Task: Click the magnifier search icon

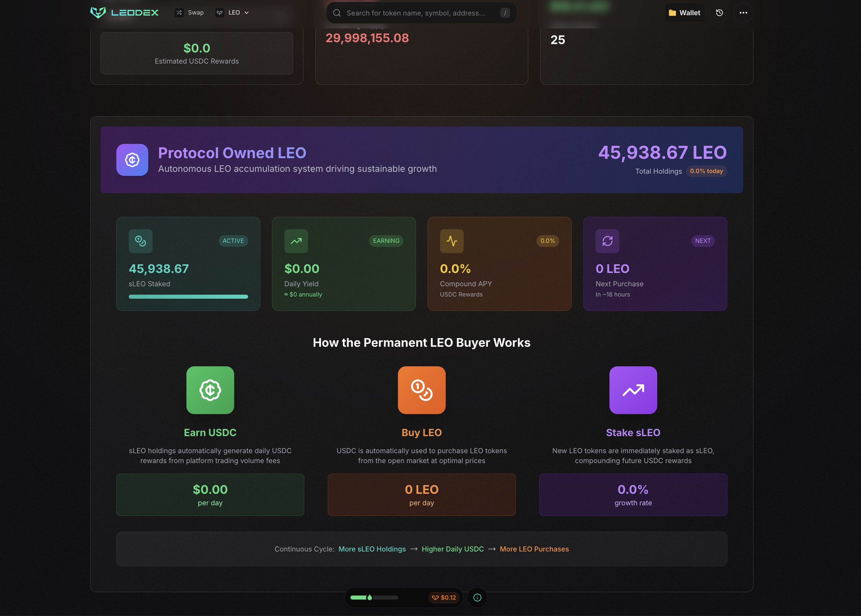Action: point(337,13)
